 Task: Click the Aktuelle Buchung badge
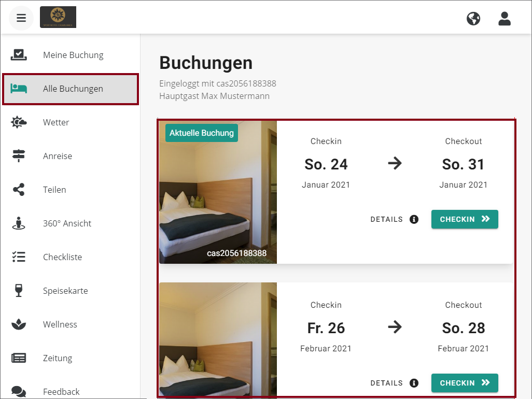pyautogui.click(x=202, y=133)
